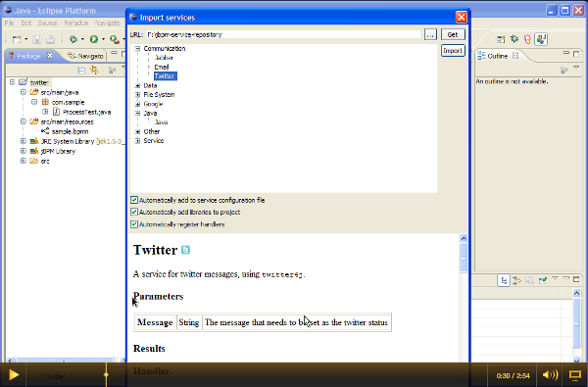Screen dimensions: 588x387
Task: Click the Import button
Action: tap(453, 51)
